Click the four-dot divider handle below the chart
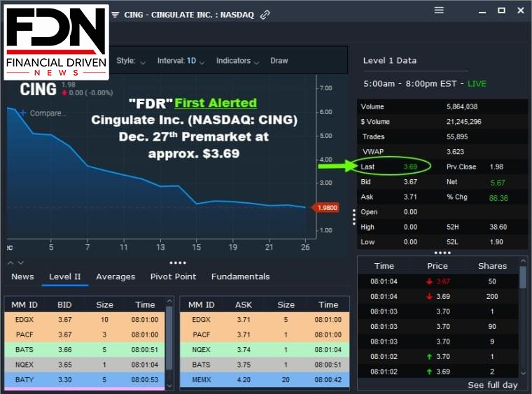Viewport: 532px width, 394px height. (x=177, y=262)
